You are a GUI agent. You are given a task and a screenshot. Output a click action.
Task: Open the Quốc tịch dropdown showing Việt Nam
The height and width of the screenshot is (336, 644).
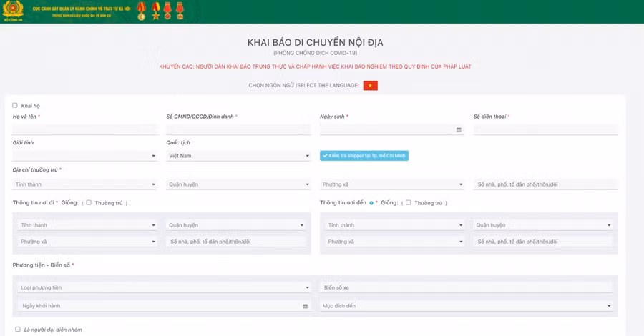click(238, 156)
